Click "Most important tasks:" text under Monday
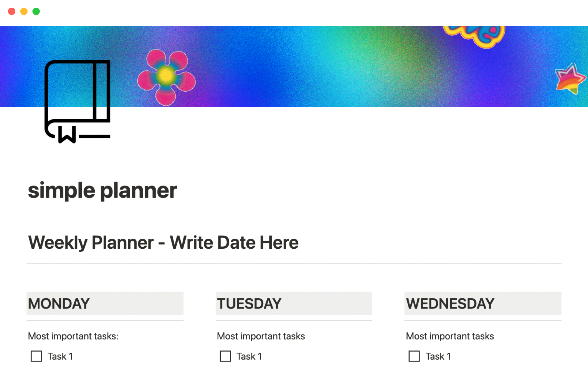The height and width of the screenshot is (368, 588). point(73,336)
